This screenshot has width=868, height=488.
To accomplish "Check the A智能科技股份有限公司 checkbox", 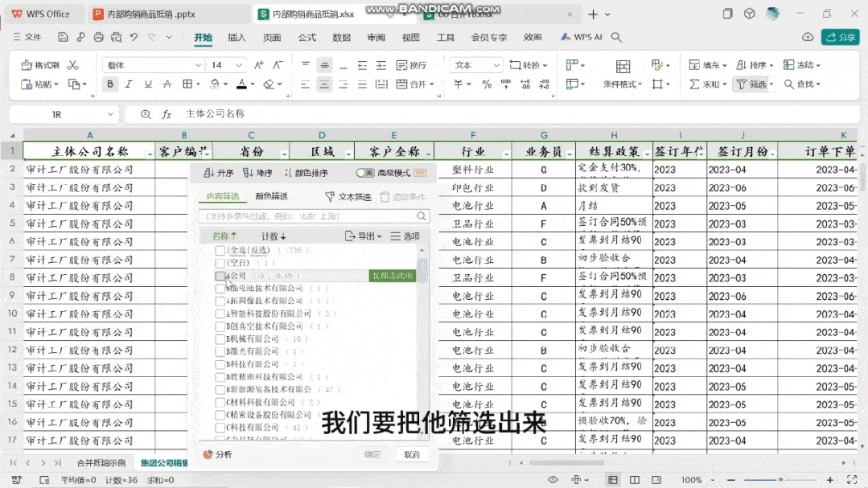I will coord(220,314).
